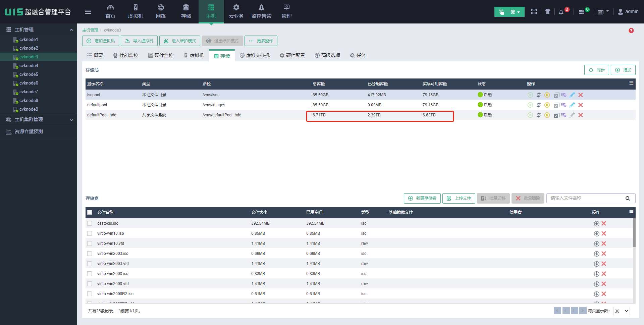Open the 一键 quick action dropdown

509,12
